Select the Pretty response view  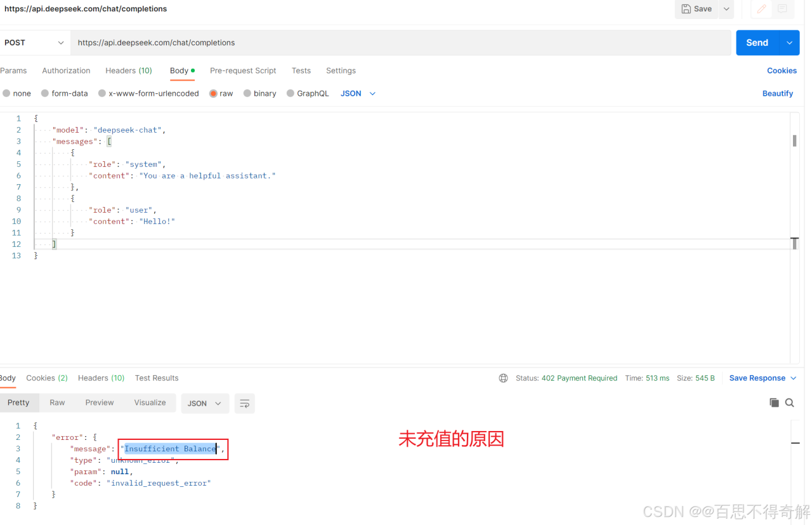tap(18, 402)
